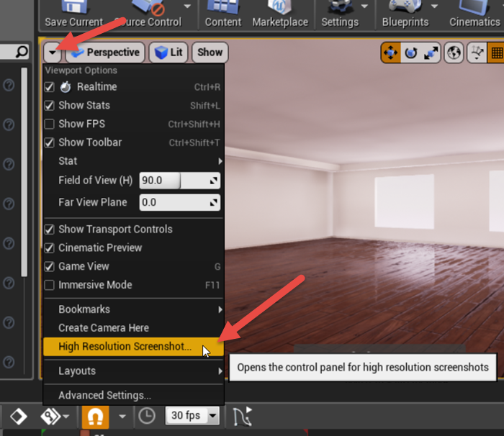Toggle surface snapping icon
The height and width of the screenshot is (436, 504).
[x=477, y=53]
